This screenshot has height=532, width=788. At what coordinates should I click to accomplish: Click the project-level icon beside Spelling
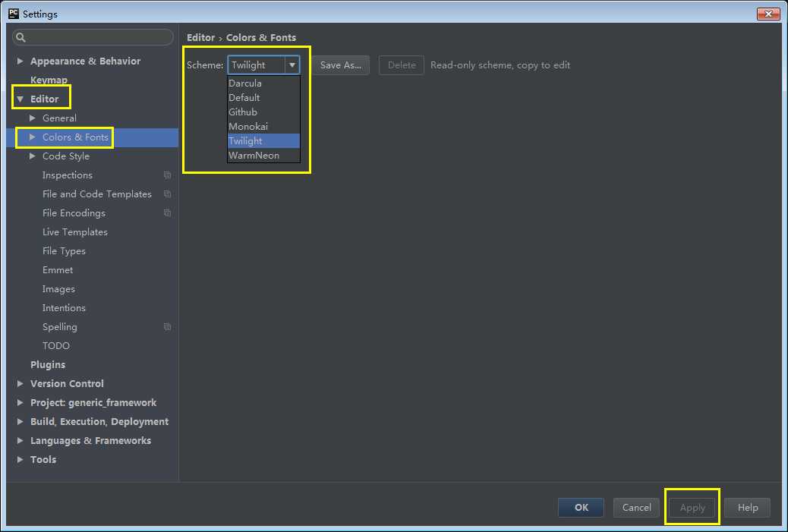(167, 327)
